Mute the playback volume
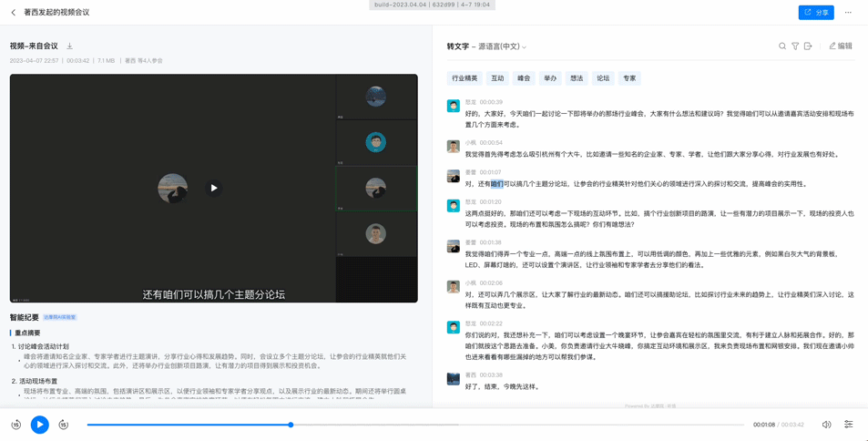 coord(826,425)
